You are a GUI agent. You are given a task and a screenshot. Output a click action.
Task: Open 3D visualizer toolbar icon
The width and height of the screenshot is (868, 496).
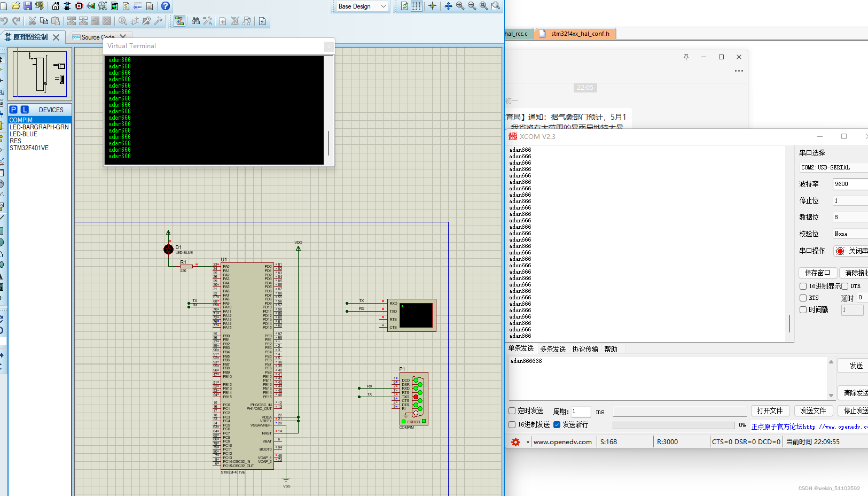(91, 6)
